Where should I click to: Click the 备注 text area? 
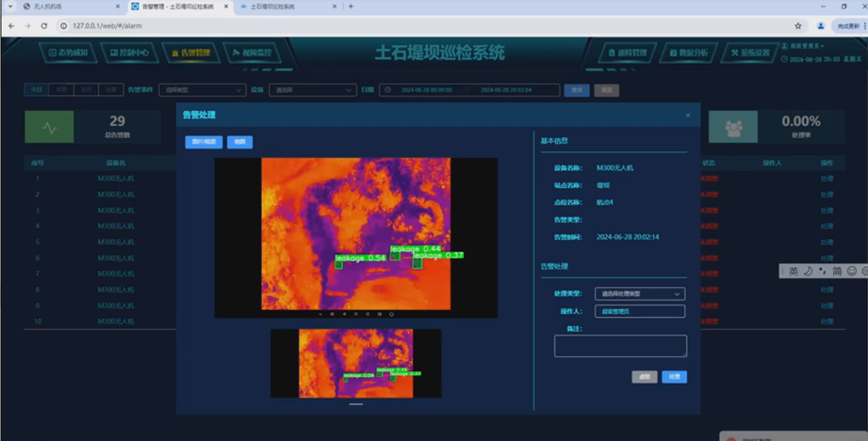[x=620, y=346]
